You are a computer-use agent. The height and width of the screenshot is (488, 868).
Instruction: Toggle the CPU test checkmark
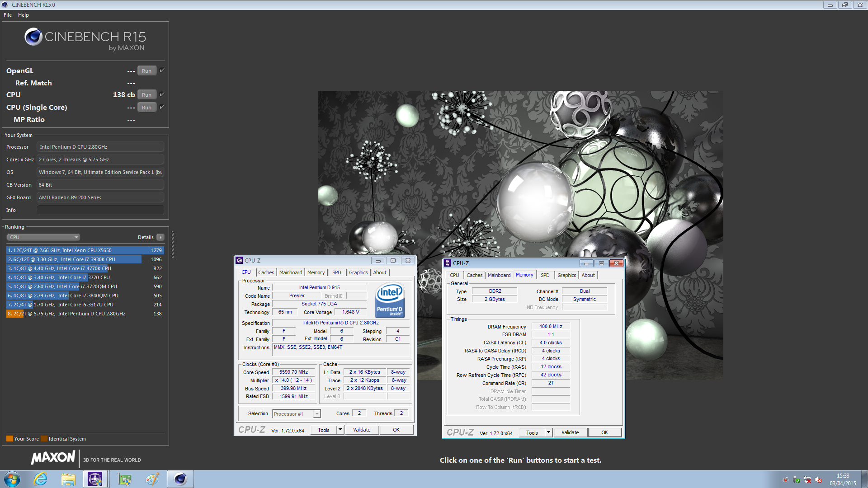pos(162,94)
